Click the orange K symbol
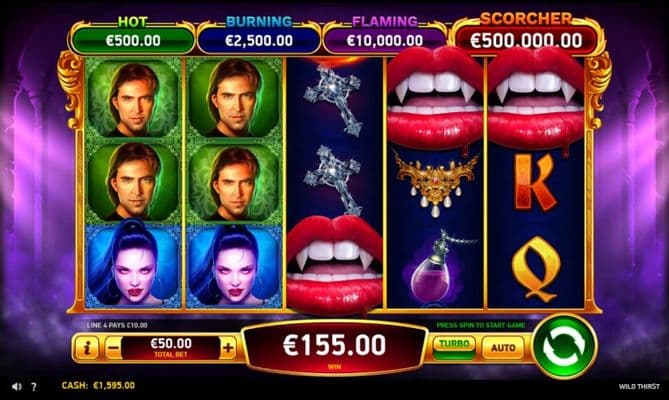This screenshot has height=400, width=669. [x=535, y=183]
